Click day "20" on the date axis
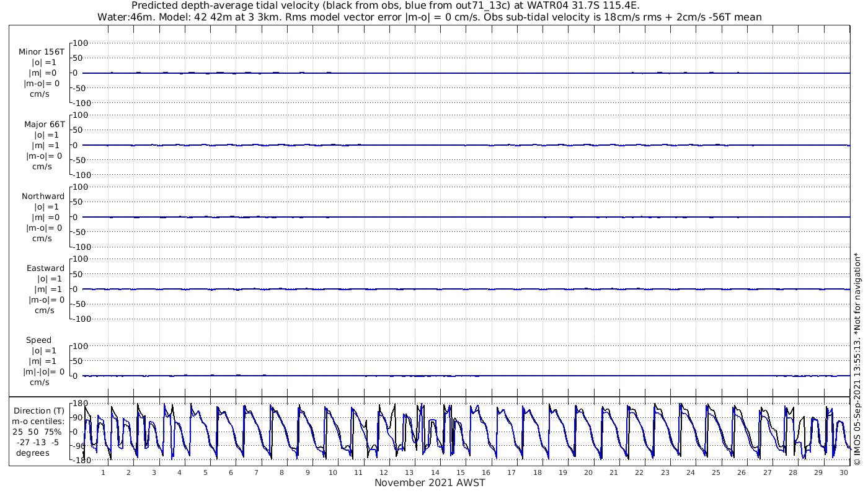This screenshot has height=496, width=868. point(588,472)
